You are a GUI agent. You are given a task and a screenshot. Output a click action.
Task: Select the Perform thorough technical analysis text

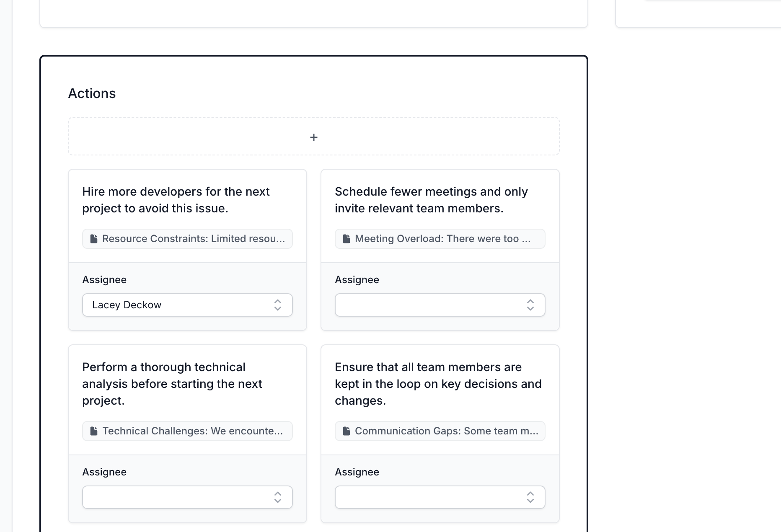(x=172, y=384)
